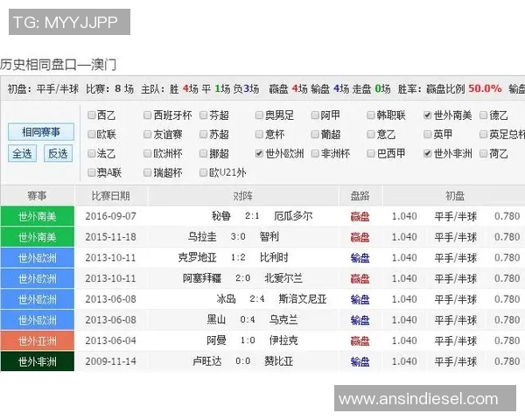This screenshot has width=525, height=420.
Task: Open team 秘鲁 in the first match row
Action: (220, 216)
